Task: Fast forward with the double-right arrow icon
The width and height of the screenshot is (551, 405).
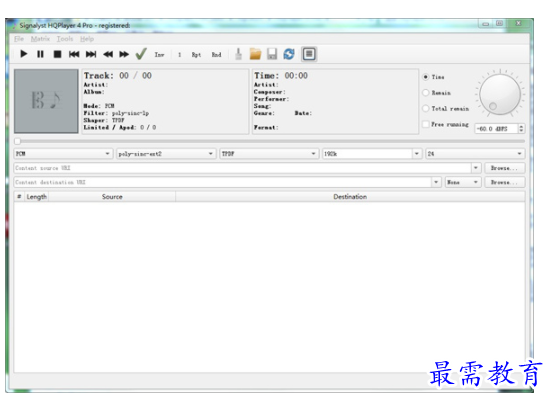Action: pyautogui.click(x=124, y=54)
